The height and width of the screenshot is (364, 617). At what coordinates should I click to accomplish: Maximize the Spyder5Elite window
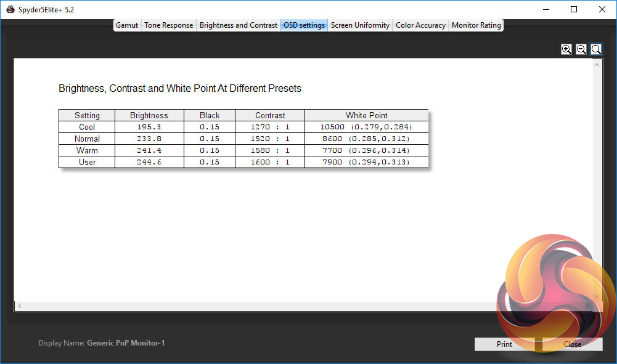click(x=574, y=9)
